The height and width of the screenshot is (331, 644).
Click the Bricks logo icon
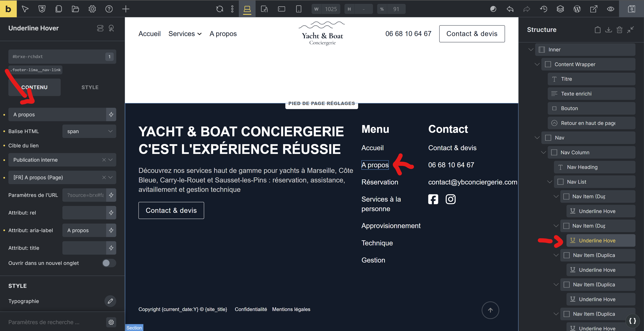tap(8, 9)
